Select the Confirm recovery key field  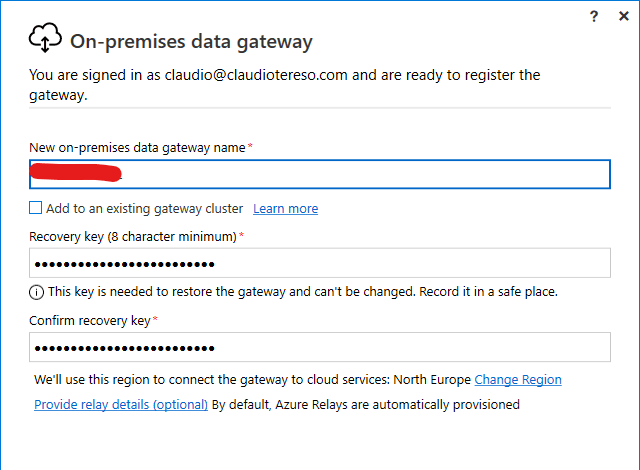[320, 347]
